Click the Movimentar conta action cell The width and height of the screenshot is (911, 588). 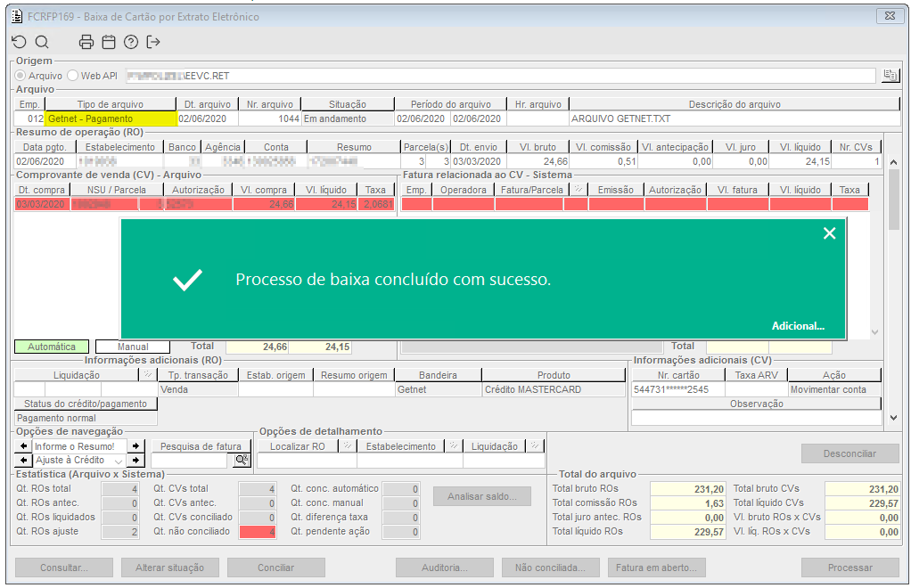coord(834,389)
